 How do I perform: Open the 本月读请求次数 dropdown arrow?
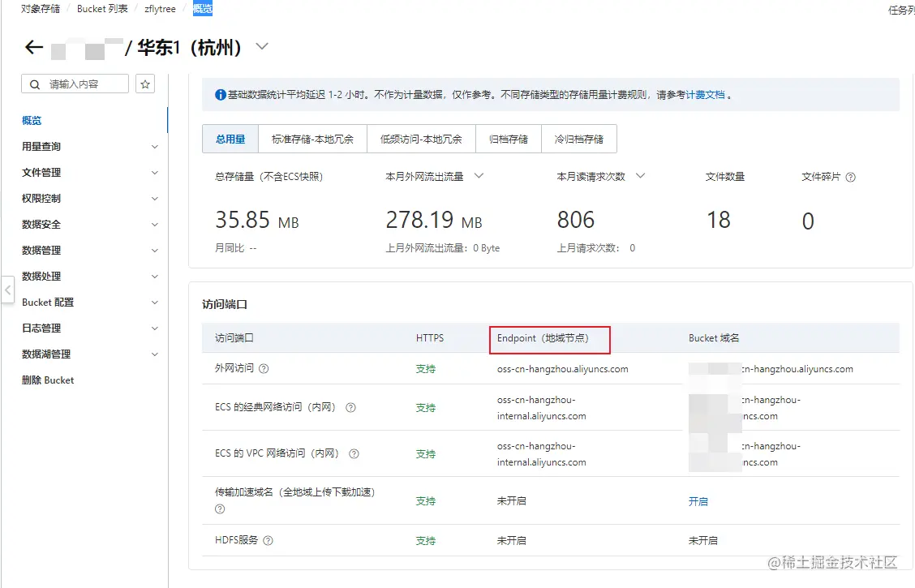click(640, 175)
